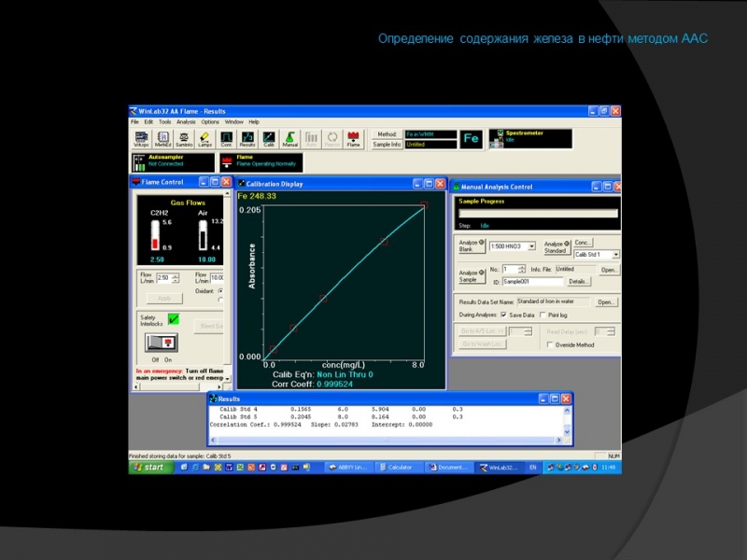
Task: Open the Tools menu
Action: (165, 122)
